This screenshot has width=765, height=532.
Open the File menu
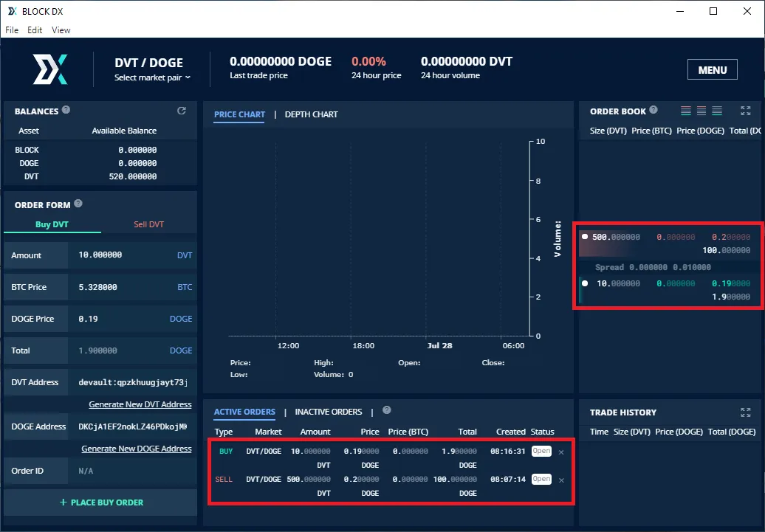coord(12,30)
